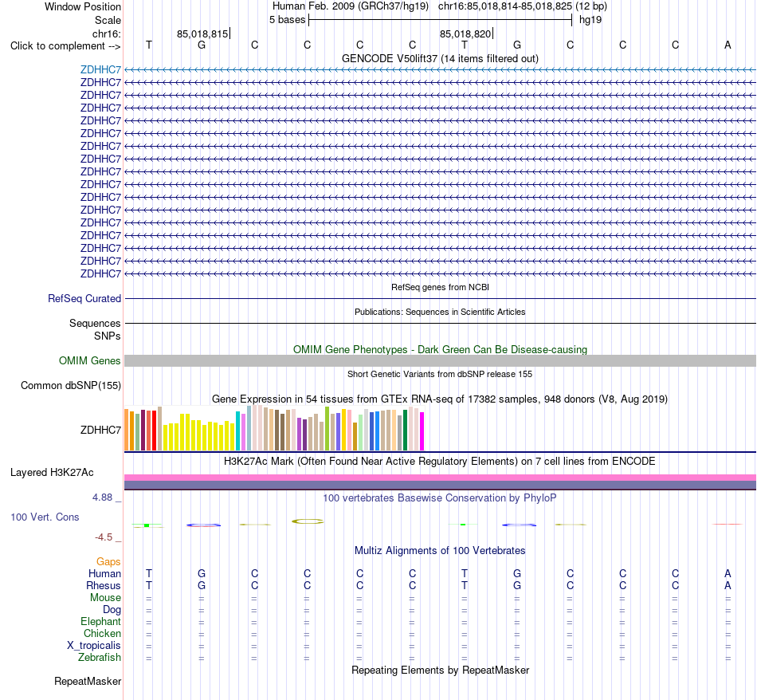Click the Layered H3K27Ac track label

click(52, 473)
